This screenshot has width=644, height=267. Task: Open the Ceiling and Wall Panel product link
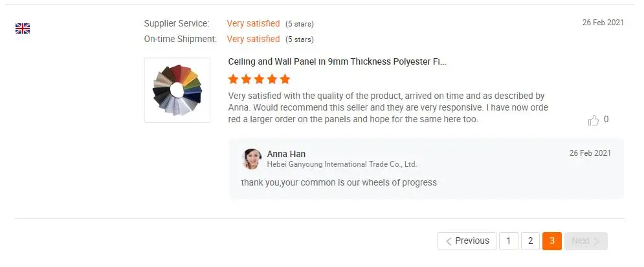(x=337, y=62)
